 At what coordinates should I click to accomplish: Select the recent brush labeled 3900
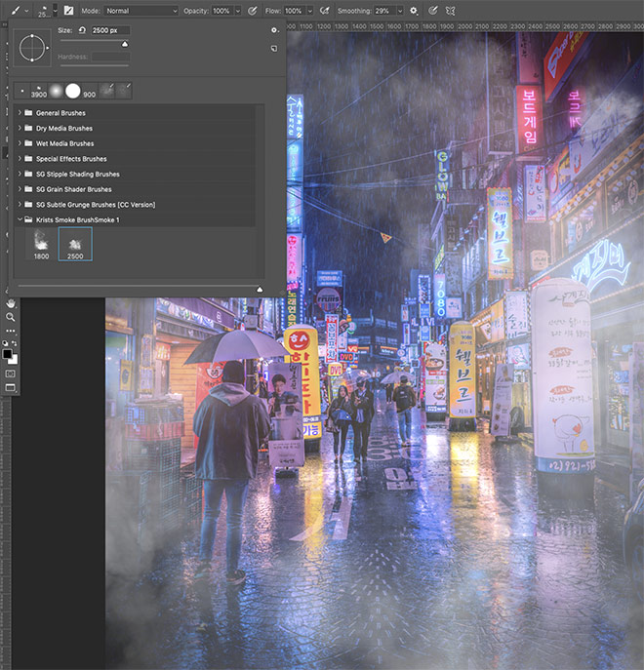(x=38, y=91)
